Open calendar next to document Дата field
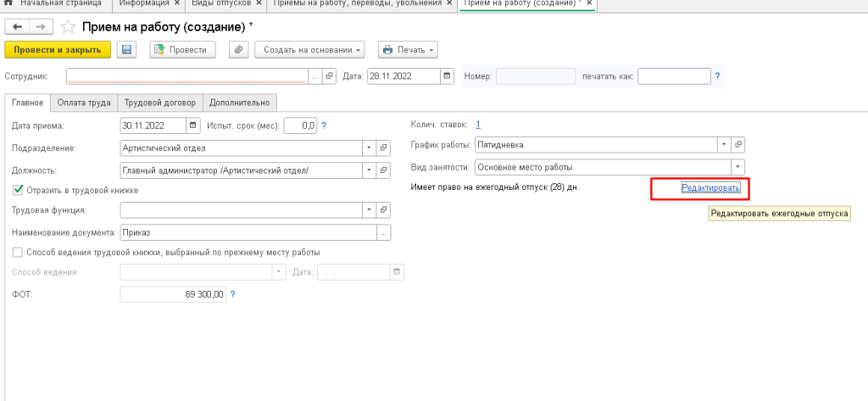The image size is (868, 401). (447, 76)
